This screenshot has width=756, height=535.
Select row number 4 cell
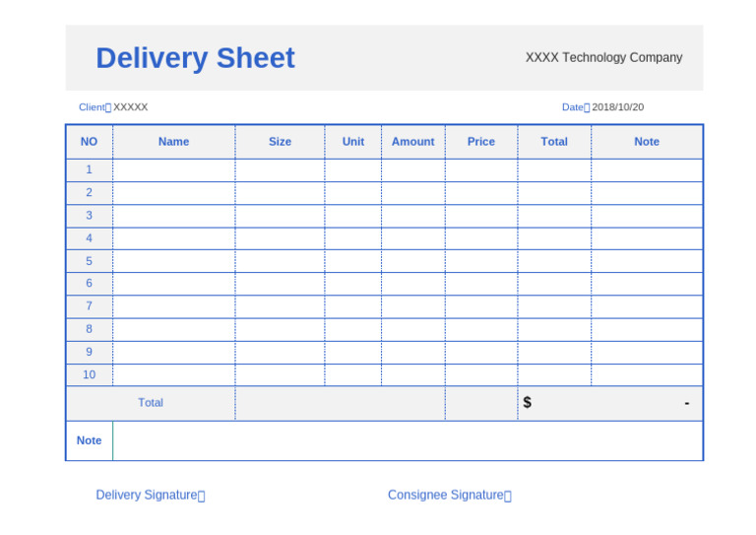pyautogui.click(x=90, y=238)
